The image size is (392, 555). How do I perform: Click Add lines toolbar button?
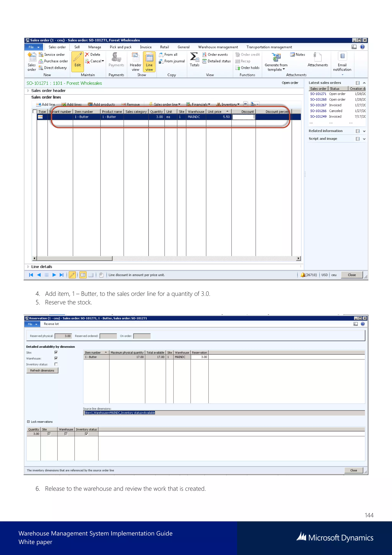pyautogui.click(x=71, y=104)
